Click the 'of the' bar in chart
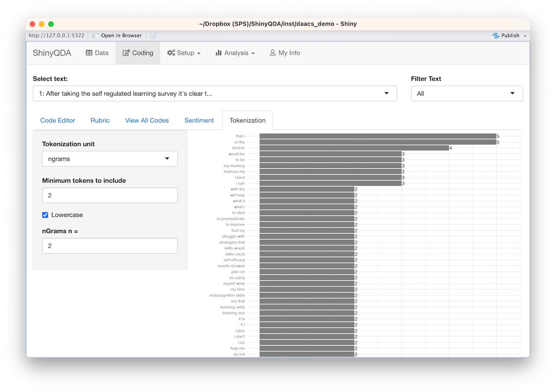This screenshot has height=392, width=556. 378,142
